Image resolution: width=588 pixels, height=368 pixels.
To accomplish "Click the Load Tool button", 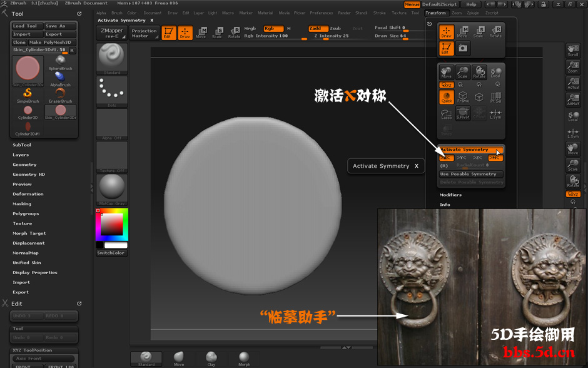I will [x=27, y=26].
